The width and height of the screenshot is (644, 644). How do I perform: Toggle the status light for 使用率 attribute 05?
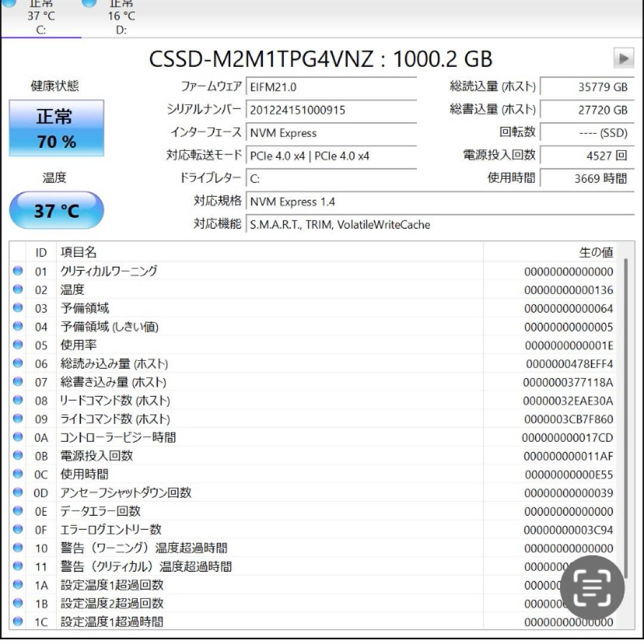pyautogui.click(x=17, y=345)
